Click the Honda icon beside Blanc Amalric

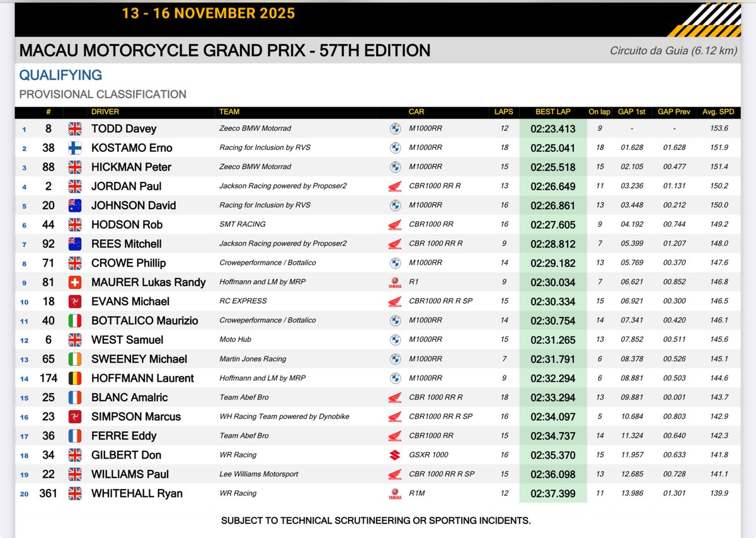pyautogui.click(x=395, y=397)
